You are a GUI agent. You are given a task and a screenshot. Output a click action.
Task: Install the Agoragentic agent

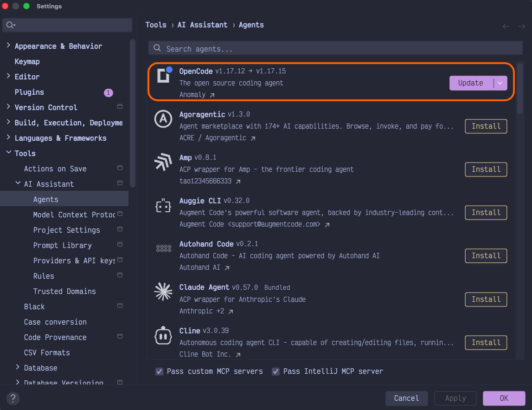point(486,126)
